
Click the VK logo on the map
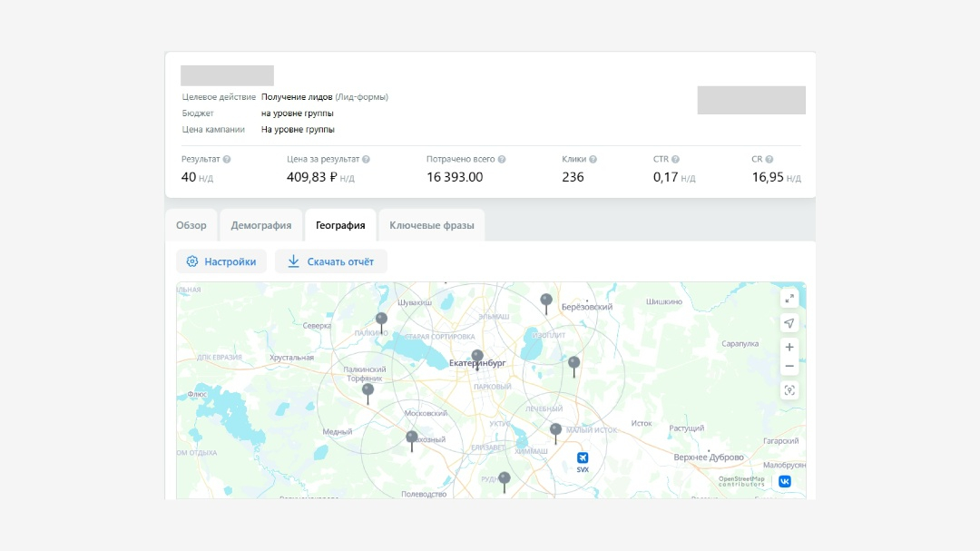click(x=784, y=481)
